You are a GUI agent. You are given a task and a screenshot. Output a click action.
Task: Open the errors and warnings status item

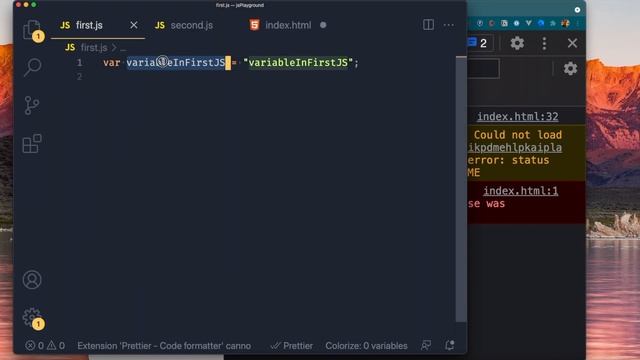(x=45, y=346)
